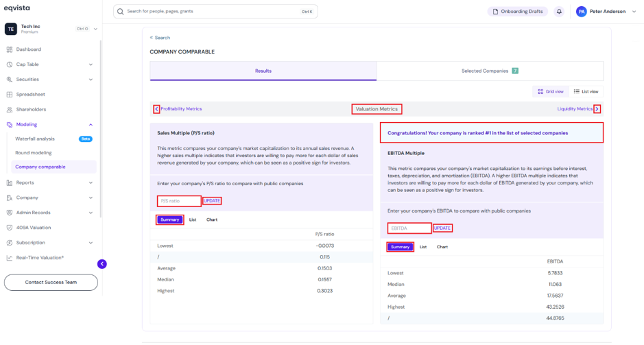Select the Results tab
Image resolution: width=644 pixels, height=345 pixels.
pyautogui.click(x=263, y=71)
